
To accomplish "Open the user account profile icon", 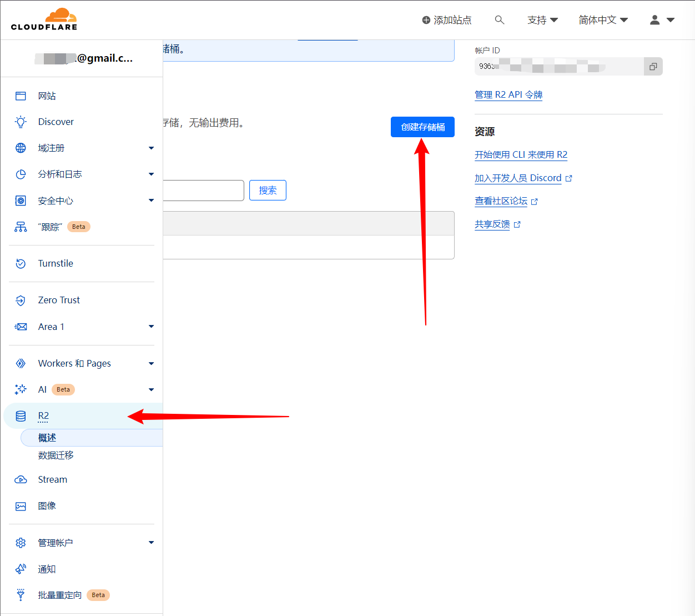I will pyautogui.click(x=655, y=20).
